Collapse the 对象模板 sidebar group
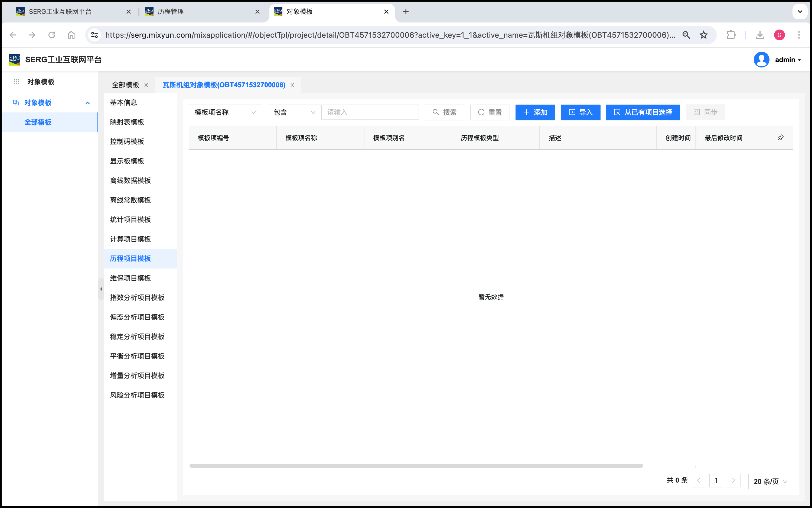 (x=88, y=103)
